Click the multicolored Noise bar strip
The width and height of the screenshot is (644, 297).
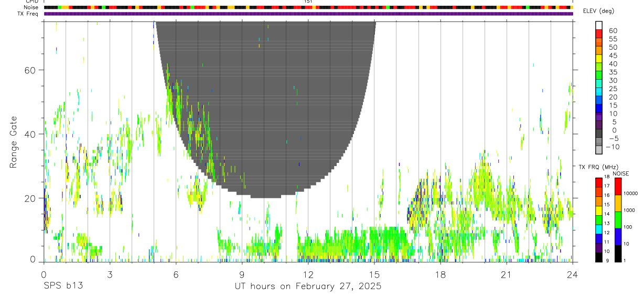(x=308, y=7)
